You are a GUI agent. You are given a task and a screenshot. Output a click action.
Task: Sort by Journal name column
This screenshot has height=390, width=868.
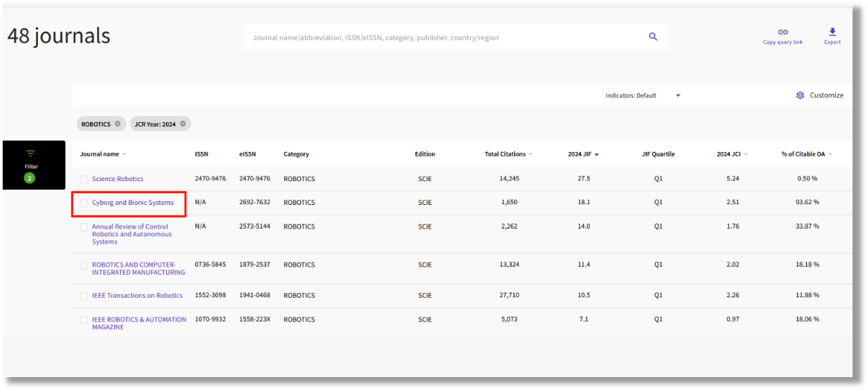point(103,154)
